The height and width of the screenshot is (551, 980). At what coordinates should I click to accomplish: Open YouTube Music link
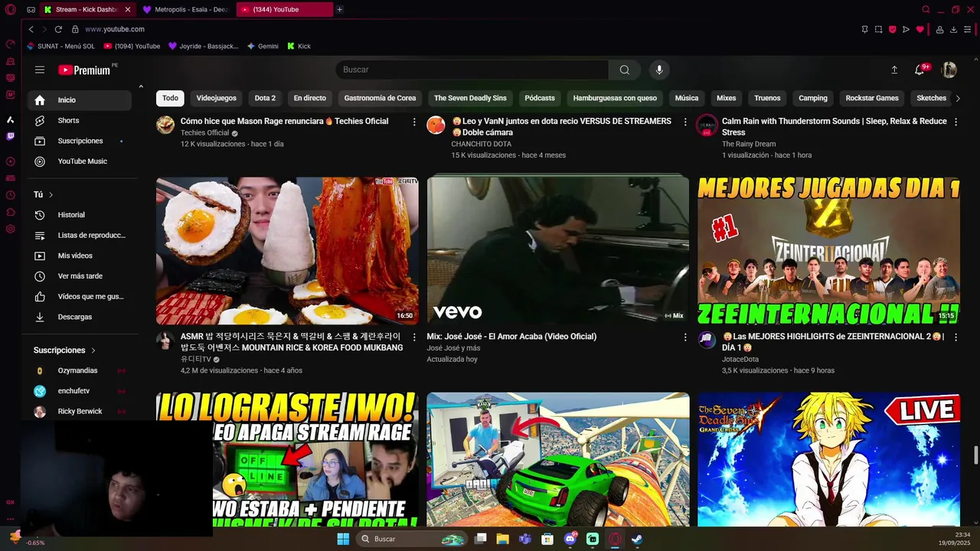coord(80,161)
